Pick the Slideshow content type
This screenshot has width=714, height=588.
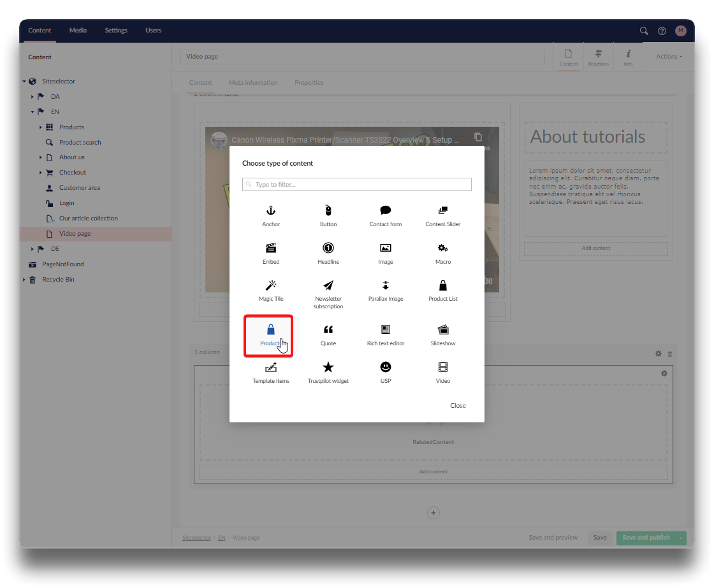click(443, 330)
